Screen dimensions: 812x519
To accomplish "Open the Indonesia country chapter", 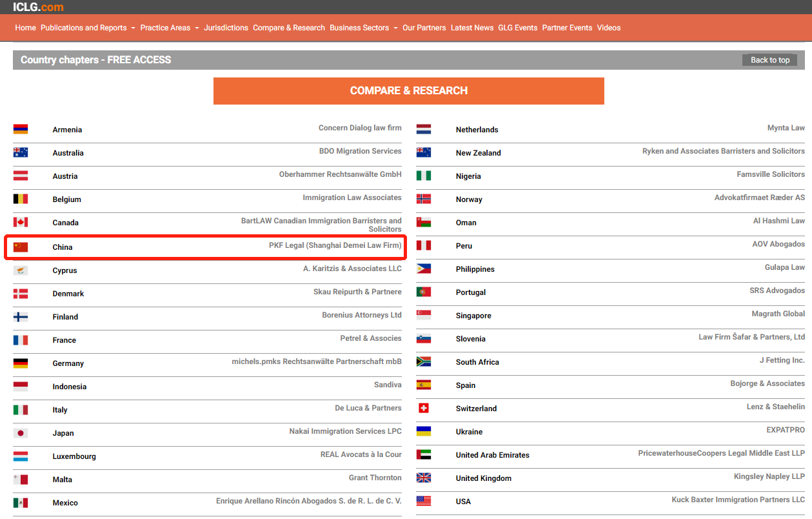I will click(x=70, y=387).
